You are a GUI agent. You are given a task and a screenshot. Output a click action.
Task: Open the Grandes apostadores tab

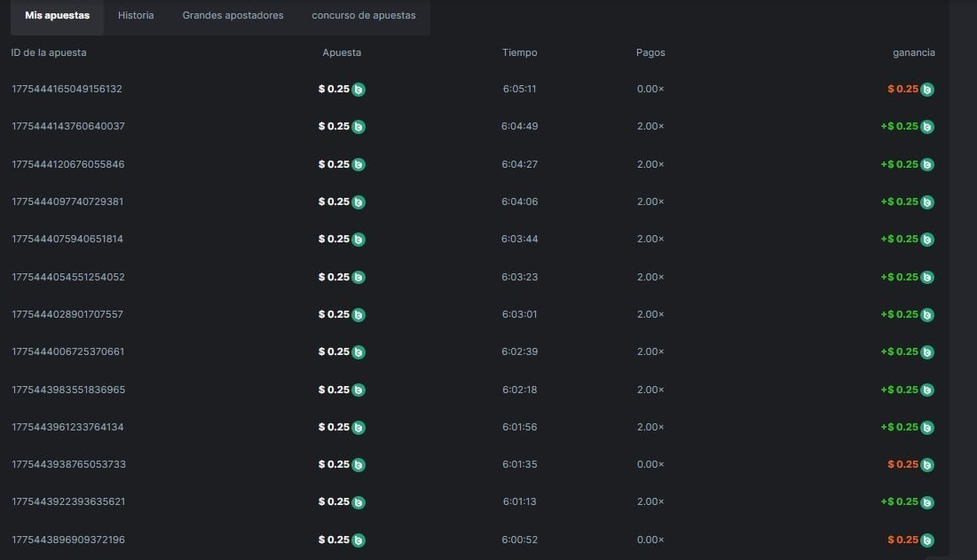pos(232,15)
